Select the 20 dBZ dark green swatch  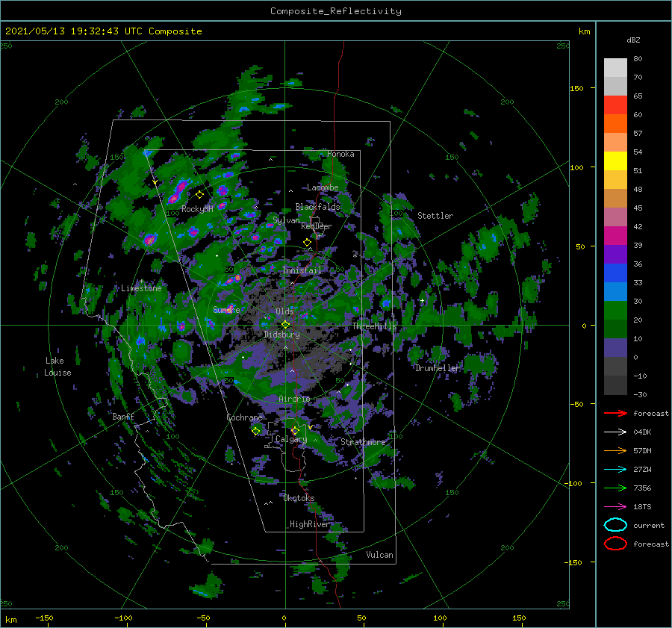pos(615,329)
